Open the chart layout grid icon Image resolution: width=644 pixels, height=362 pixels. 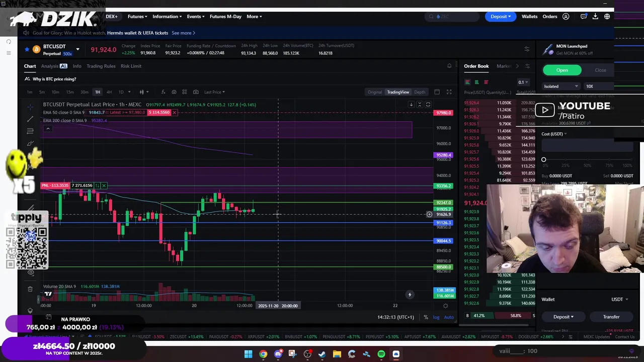[185, 92]
